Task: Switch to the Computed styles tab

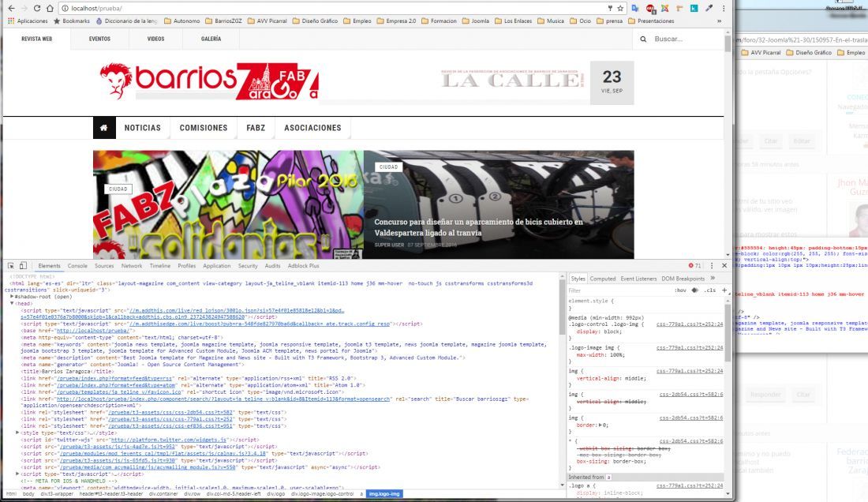Action: 603,279
